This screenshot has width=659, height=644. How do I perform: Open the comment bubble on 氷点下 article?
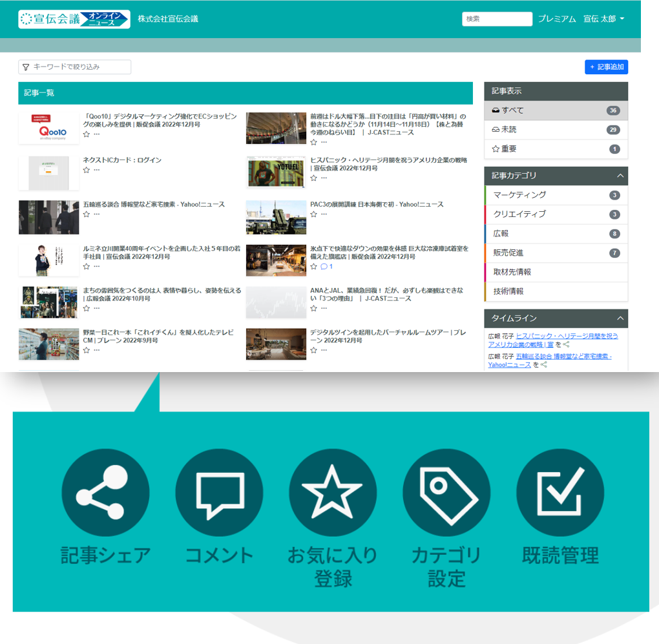326,266
